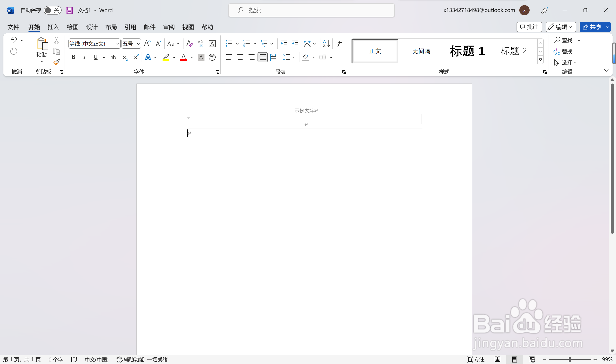This screenshot has width=616, height=364.
Task: Toggle AutoSave switch
Action: point(53,10)
